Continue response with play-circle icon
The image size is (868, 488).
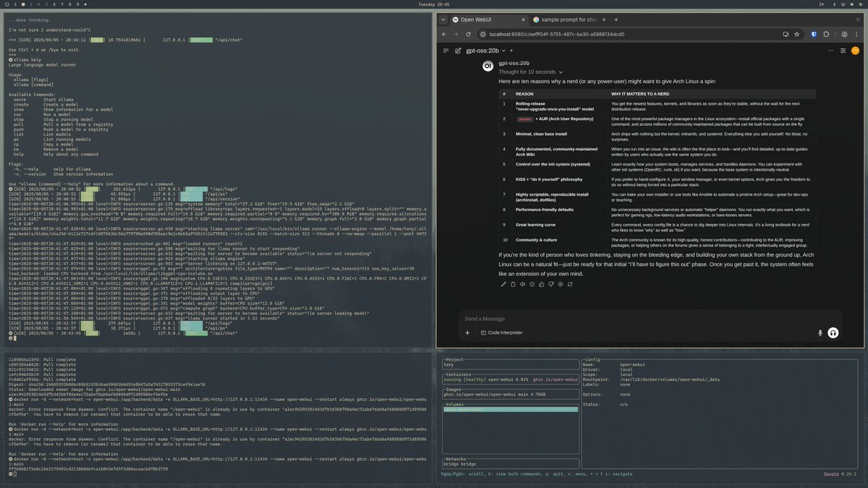560,284
